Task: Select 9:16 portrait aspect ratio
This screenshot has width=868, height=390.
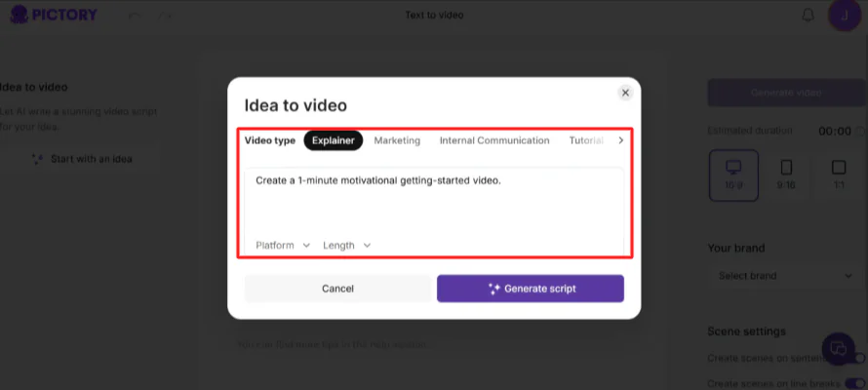Action: coord(786,175)
